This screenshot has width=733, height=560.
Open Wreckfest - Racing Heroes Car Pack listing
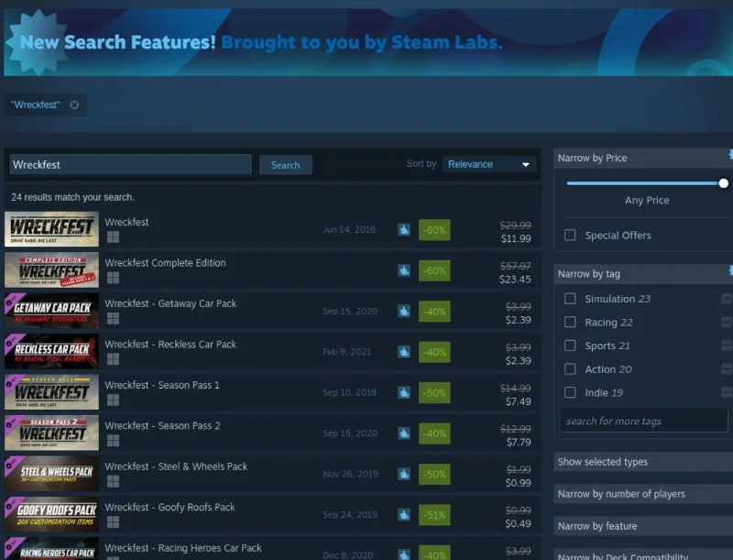click(272, 549)
